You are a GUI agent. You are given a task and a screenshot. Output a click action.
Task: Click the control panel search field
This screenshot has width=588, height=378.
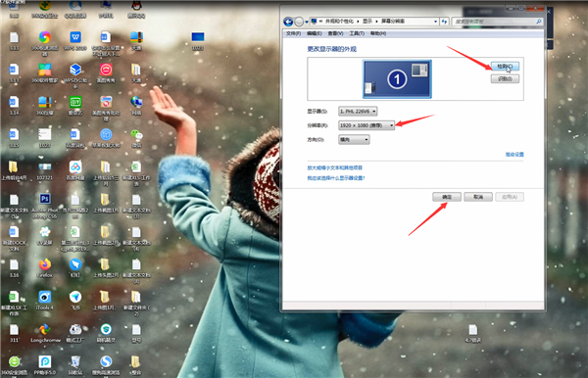[494, 22]
